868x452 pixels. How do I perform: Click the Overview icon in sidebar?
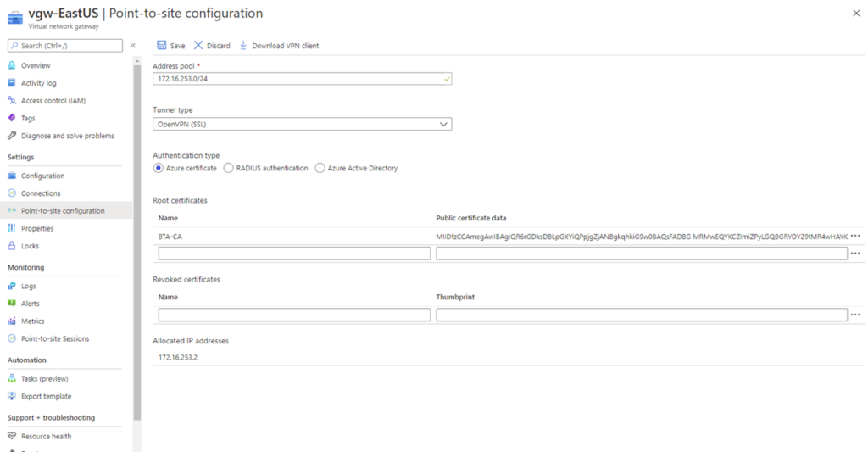point(12,65)
